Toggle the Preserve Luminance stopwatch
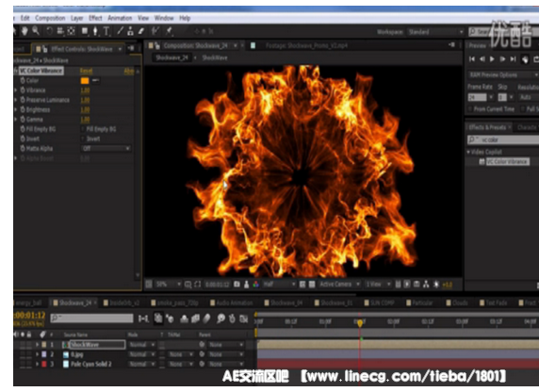Viewport: 539px width, 392px height. click(x=23, y=100)
